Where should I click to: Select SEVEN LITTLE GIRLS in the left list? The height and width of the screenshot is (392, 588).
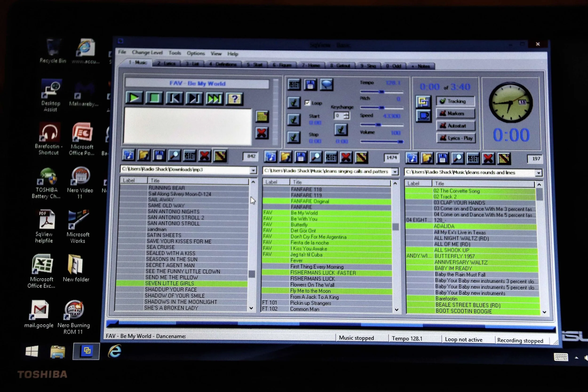[169, 283]
